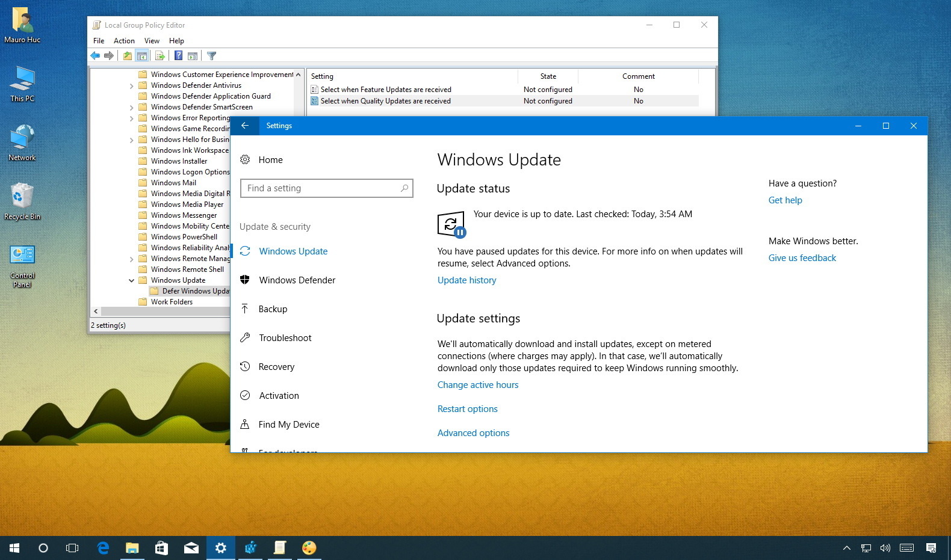
Task: Click Get help link
Action: click(785, 200)
